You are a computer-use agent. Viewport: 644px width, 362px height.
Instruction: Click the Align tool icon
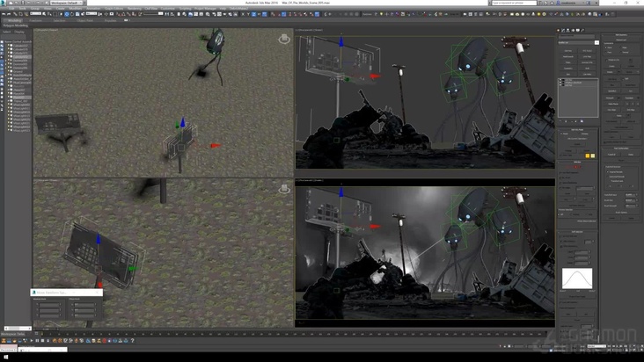tap(172, 14)
